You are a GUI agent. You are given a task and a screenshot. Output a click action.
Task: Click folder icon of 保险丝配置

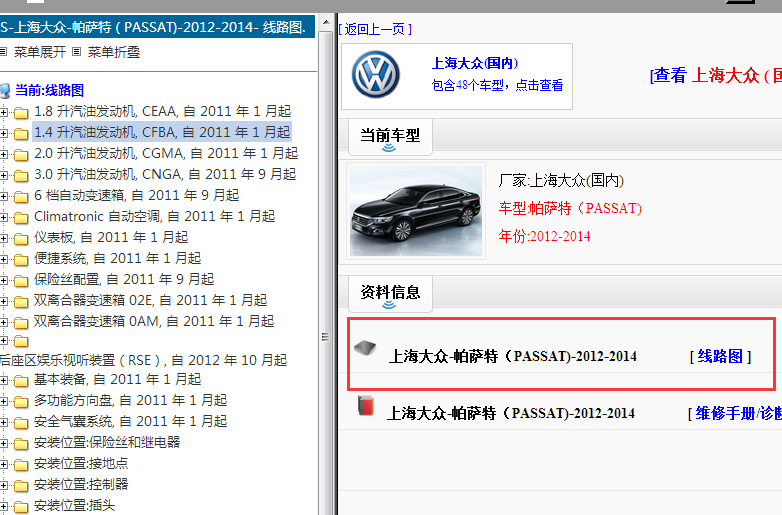tap(21, 280)
